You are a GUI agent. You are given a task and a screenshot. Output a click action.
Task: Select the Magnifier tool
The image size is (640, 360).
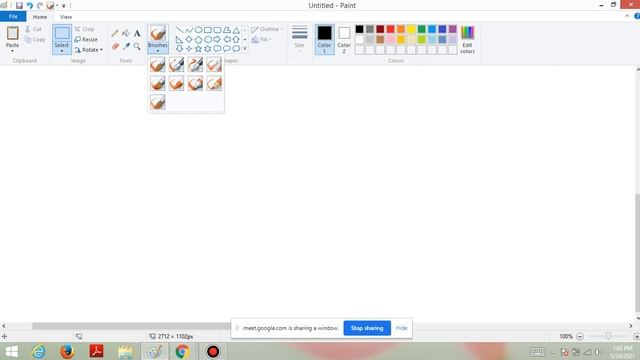coord(137,47)
